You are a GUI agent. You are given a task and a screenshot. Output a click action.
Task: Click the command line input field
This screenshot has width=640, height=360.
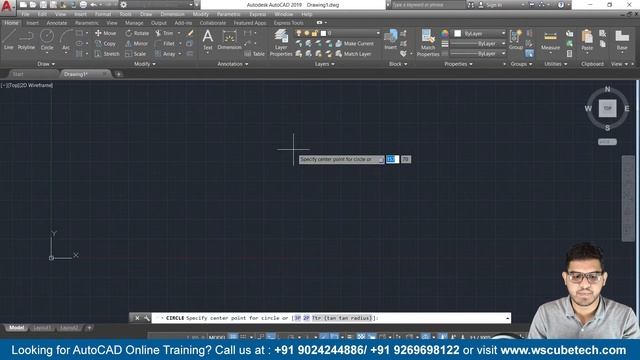point(331,318)
